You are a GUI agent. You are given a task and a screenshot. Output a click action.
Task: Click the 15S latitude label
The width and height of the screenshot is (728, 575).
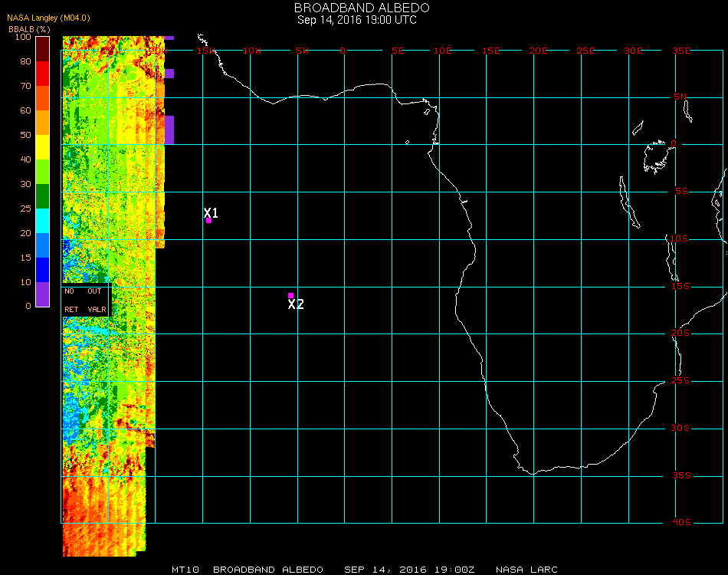click(x=681, y=286)
